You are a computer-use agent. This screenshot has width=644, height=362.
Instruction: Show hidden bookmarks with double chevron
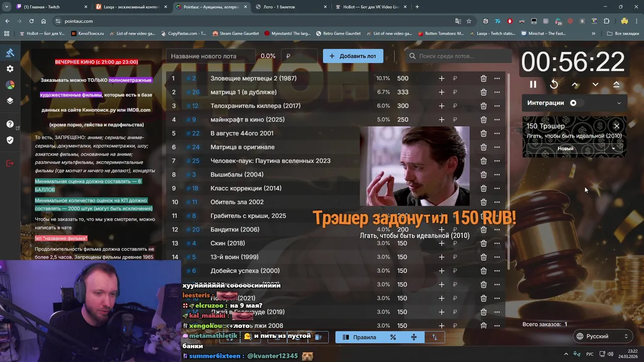click(594, 34)
